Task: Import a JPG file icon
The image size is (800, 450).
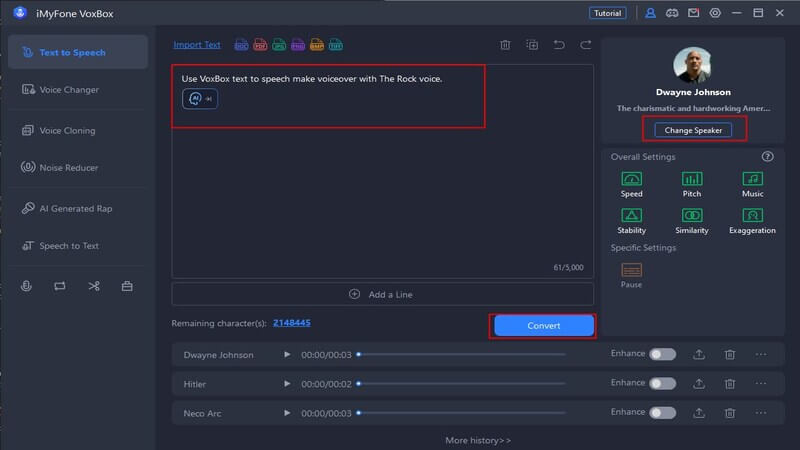Action: [279, 45]
